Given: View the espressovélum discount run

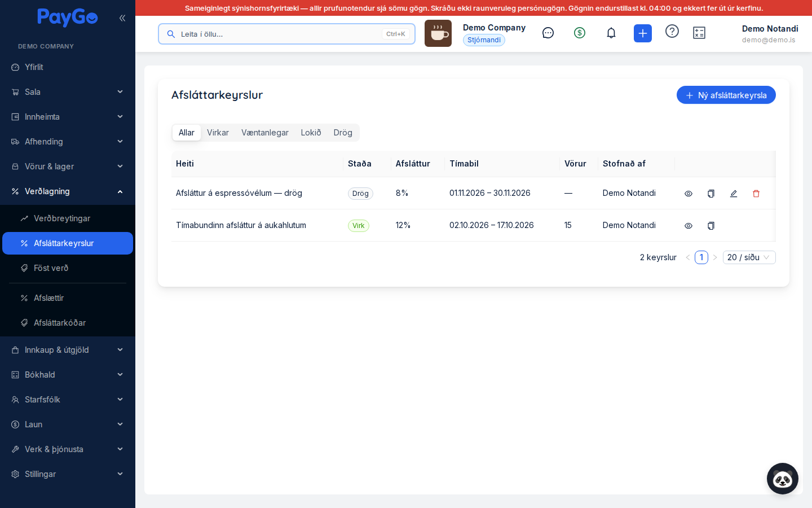Looking at the screenshot, I should [689, 194].
